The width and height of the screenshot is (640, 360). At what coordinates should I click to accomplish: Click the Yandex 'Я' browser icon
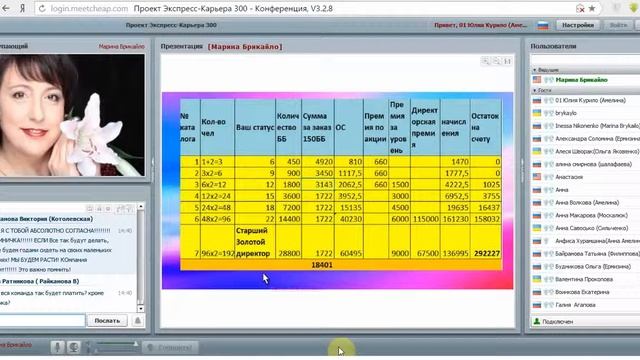pyautogui.click(x=23, y=8)
